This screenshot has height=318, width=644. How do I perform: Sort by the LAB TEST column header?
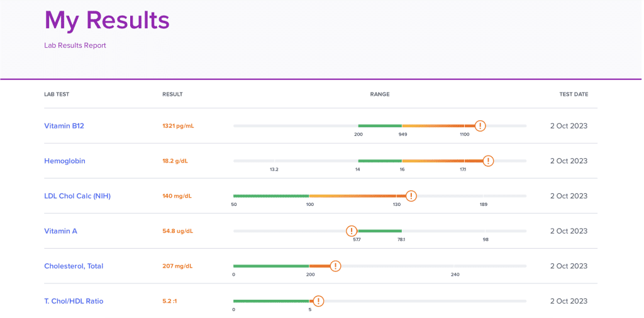coord(57,94)
